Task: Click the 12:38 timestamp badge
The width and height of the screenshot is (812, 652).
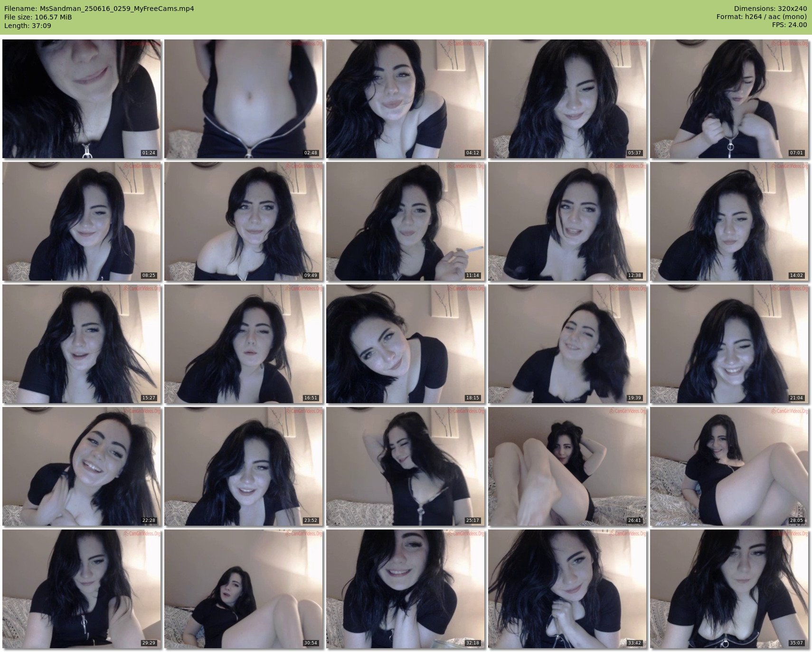Action: point(634,275)
